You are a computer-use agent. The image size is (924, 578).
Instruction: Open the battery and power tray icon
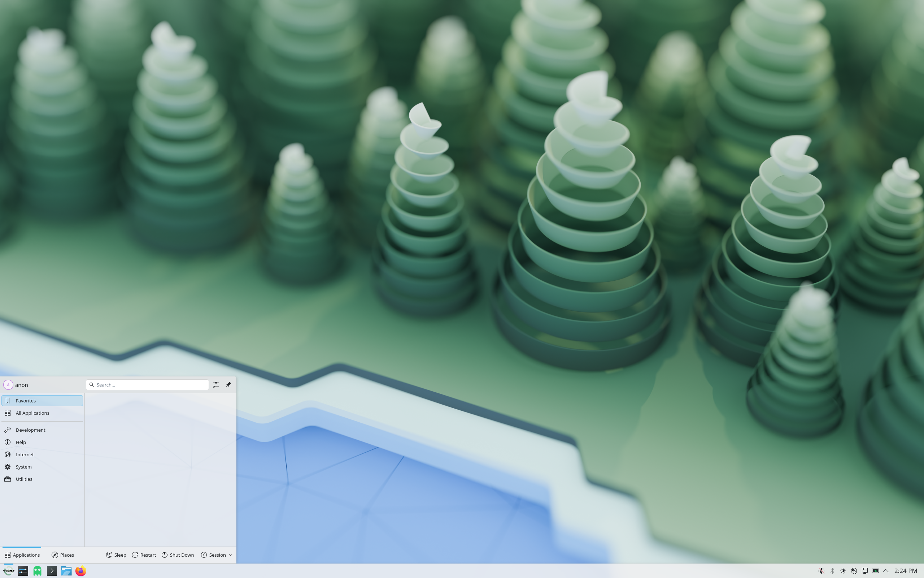point(876,571)
